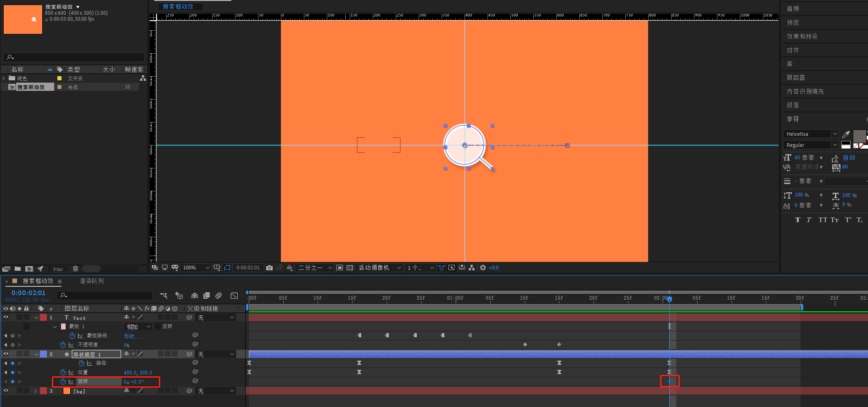Click the gray text fill color swatch

coord(859,136)
